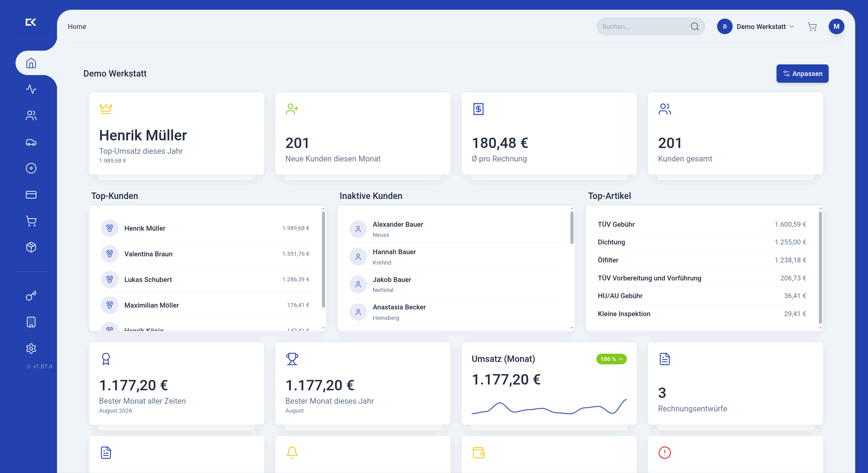Click the ribbon award icon on best month card
This screenshot has width=868, height=473.
[x=106, y=359]
